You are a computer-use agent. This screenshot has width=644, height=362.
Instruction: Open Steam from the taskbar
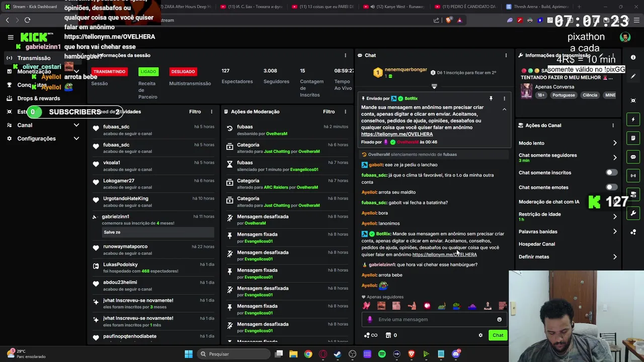click(338, 354)
